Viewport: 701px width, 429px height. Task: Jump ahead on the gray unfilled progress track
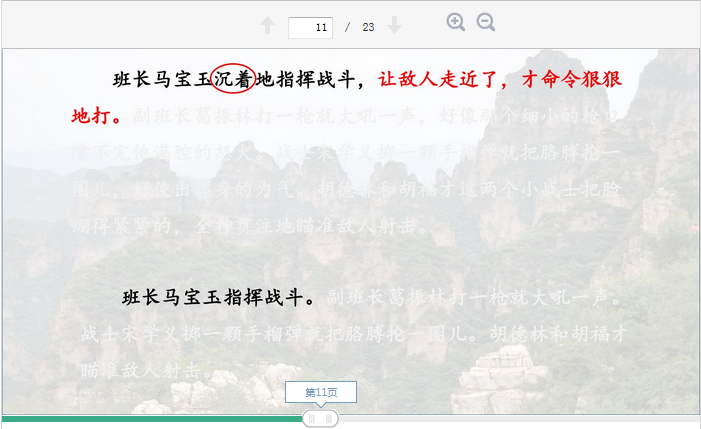click(519, 419)
